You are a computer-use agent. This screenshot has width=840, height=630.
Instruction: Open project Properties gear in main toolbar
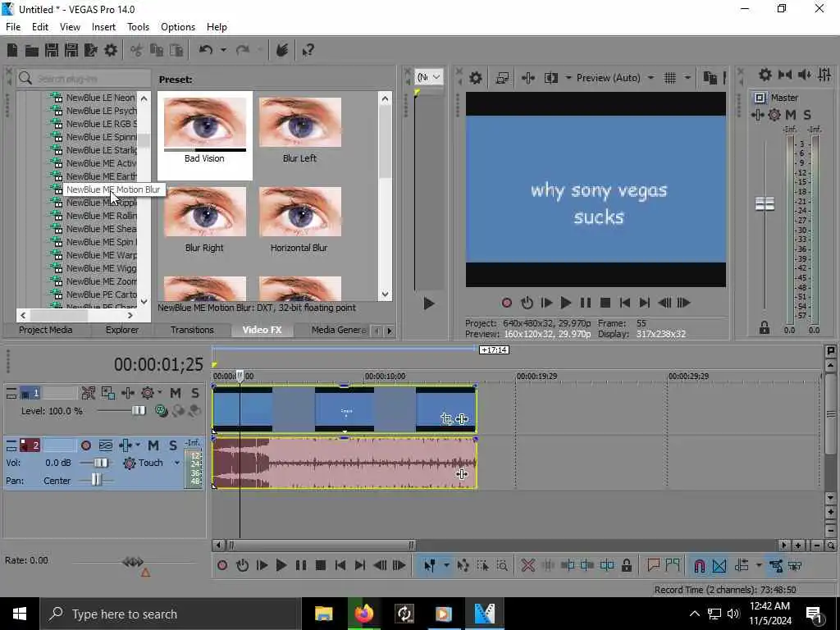[111, 50]
